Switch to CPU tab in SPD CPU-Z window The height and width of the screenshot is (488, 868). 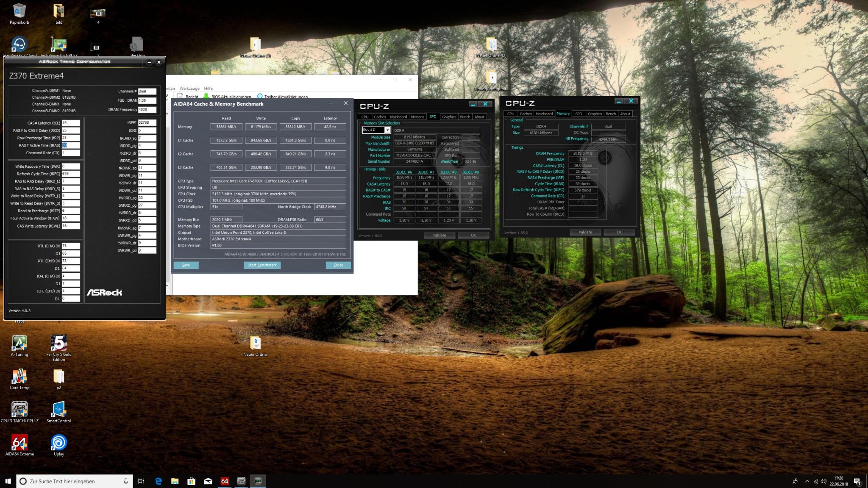(x=365, y=117)
